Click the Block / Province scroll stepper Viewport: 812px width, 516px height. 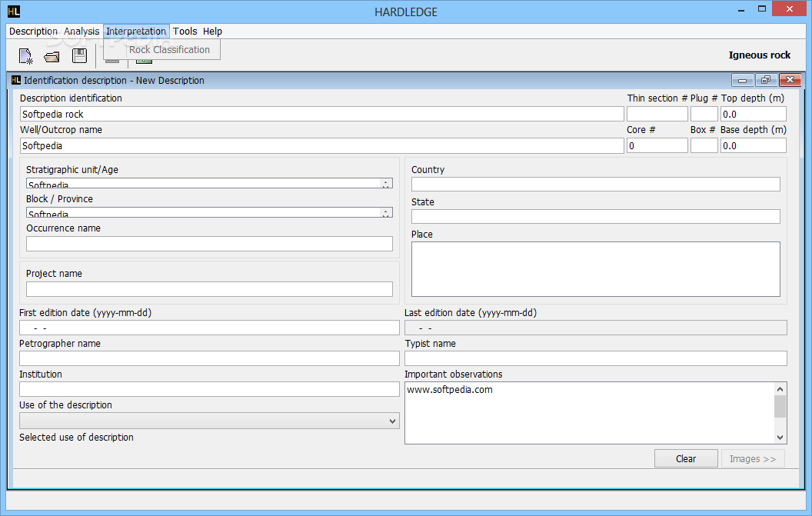pyautogui.click(x=386, y=212)
